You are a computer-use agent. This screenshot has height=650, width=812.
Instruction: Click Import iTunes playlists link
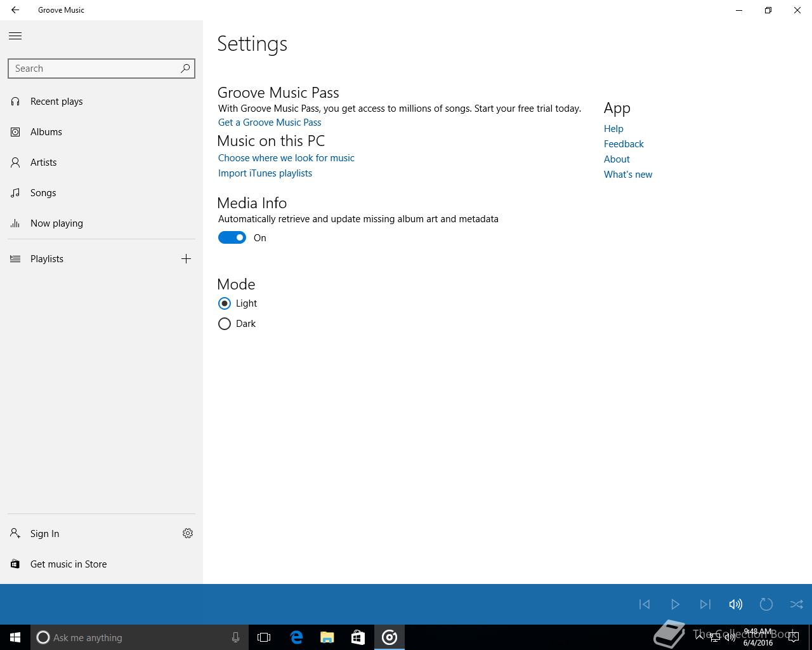pos(265,173)
